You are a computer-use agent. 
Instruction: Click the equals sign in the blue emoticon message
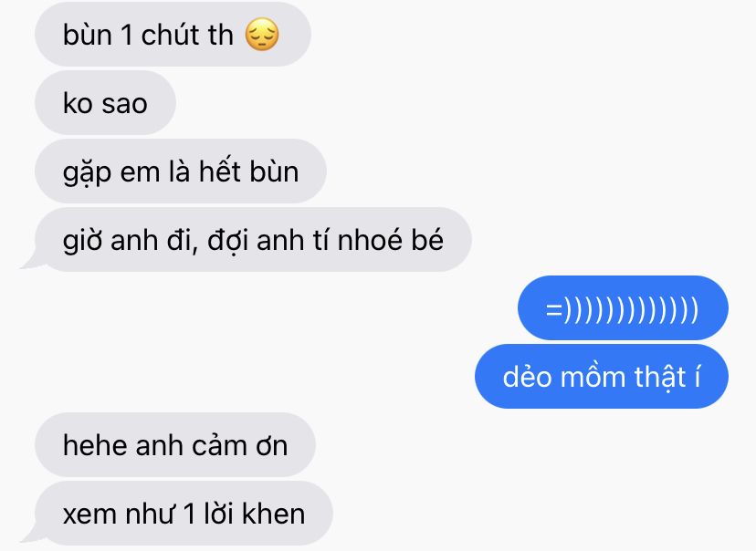pyautogui.click(x=554, y=308)
